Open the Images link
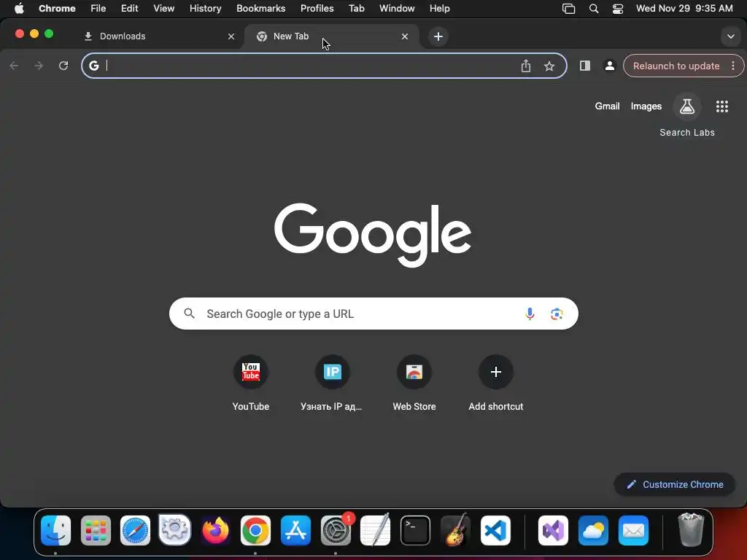 (646, 106)
